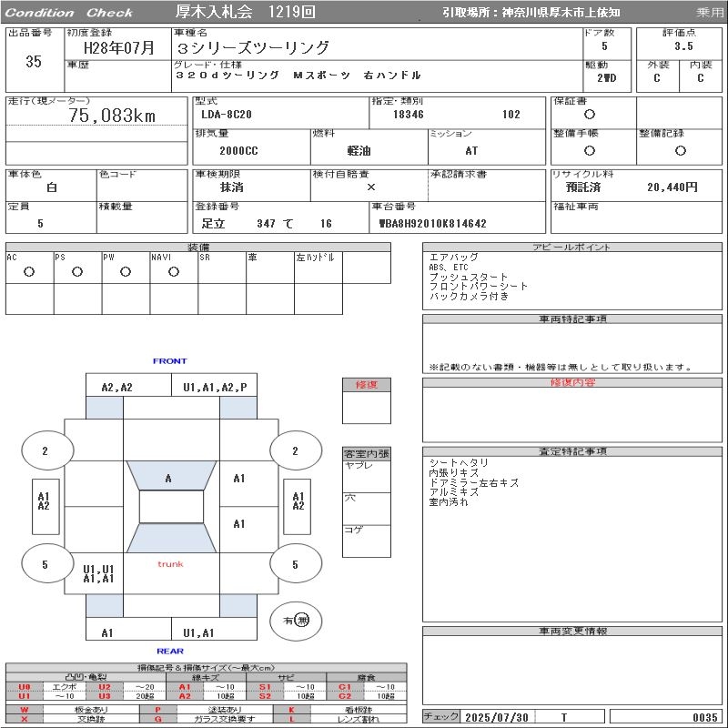Click first registration date H28年07月
728x728 pixels.
(x=118, y=48)
